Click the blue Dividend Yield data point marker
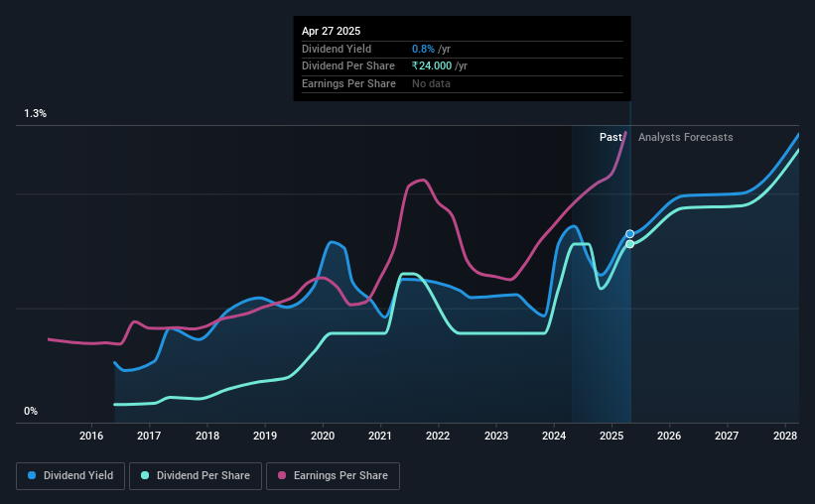Screen dimensions: 815x504 (630, 234)
